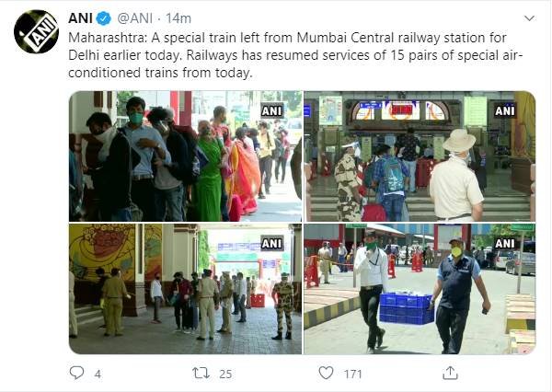Click the ANI watermark on top-right photo
552x392 pixels.
coord(504,111)
